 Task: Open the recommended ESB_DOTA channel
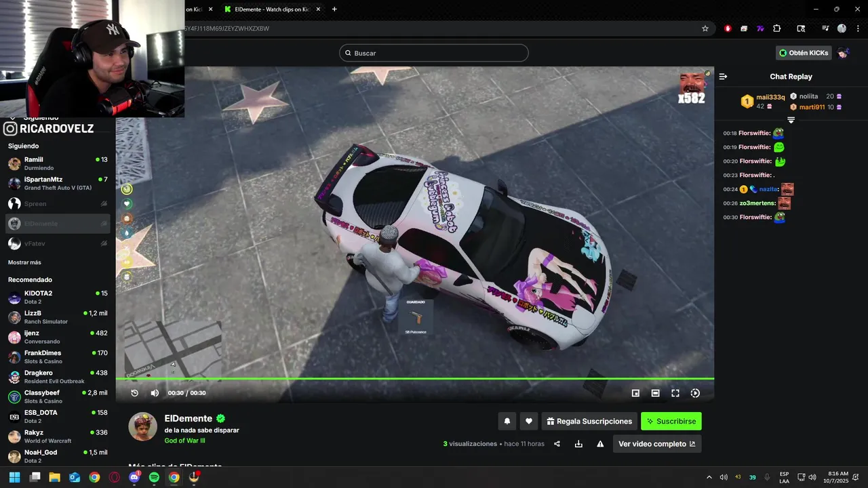(58, 417)
